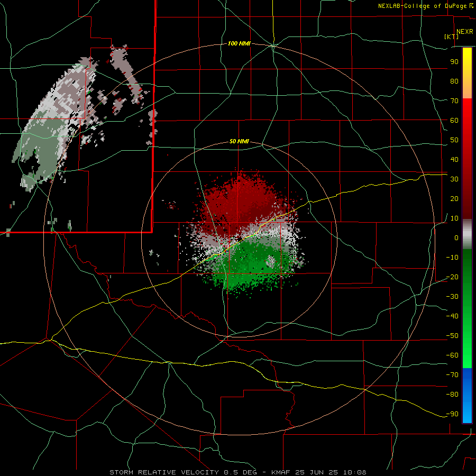Viewport: 476px width, 476px height.
Task: Click the "NEXR" label above the color scale
Action: (464, 32)
